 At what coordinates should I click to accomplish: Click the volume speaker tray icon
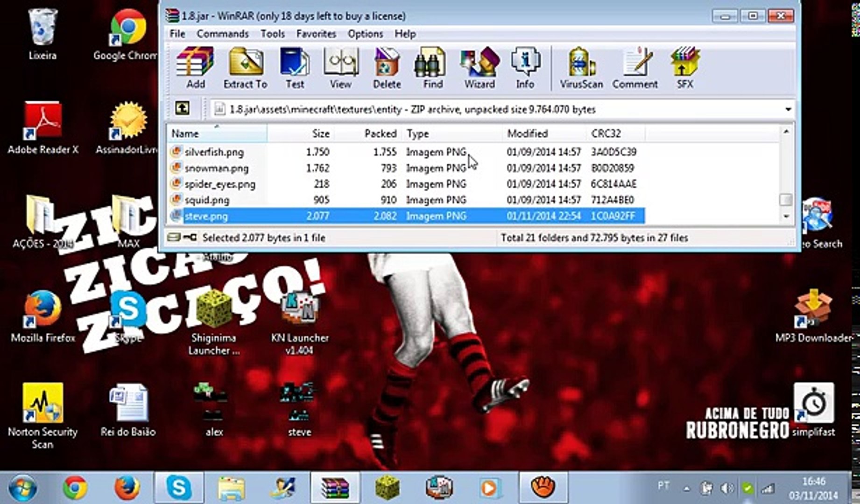click(x=726, y=488)
